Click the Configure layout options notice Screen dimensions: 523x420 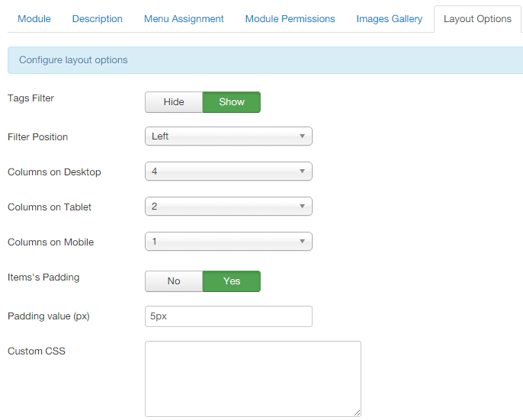pos(265,60)
